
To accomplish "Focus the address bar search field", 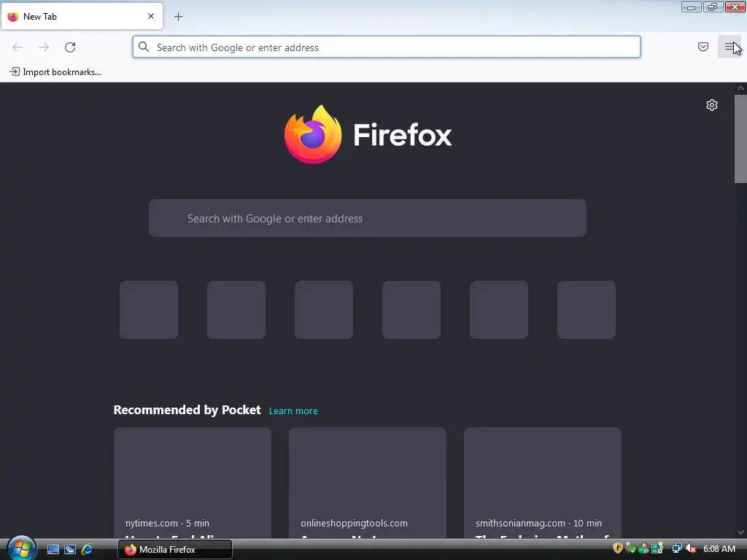I will point(387,47).
